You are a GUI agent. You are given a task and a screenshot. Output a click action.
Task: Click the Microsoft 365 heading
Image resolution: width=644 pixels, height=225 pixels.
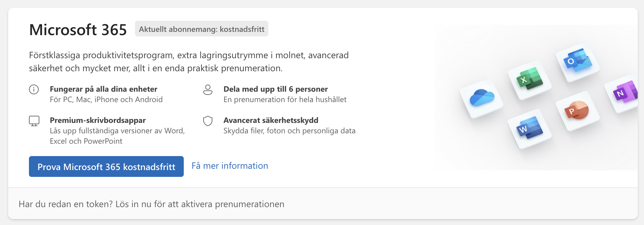(78, 30)
